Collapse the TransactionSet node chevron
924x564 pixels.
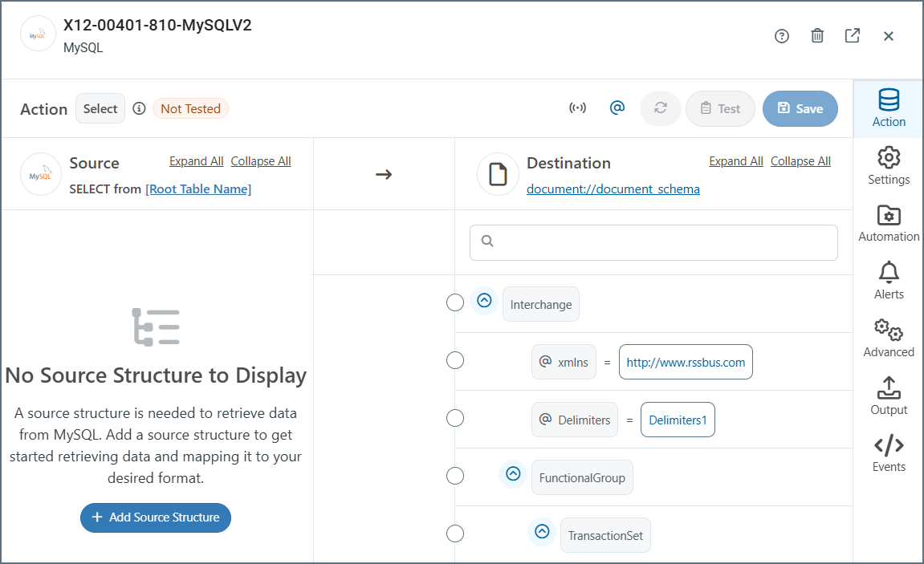click(x=542, y=531)
